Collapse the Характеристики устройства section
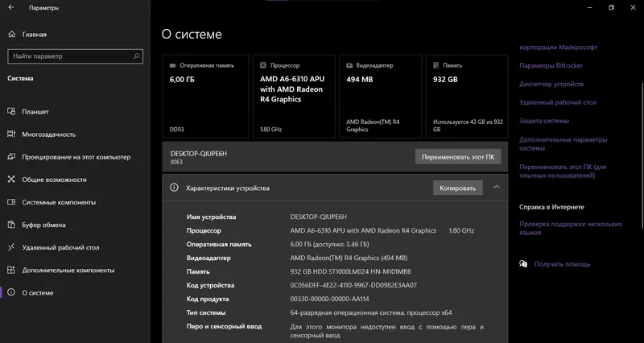Screen dimensions: 644x343 496,188
